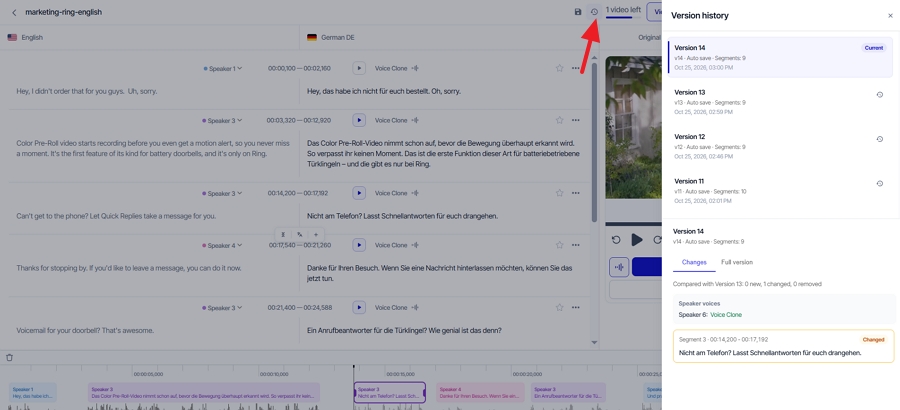Star the 'Hey, das habe ich' segment
Viewport: 900px width, 410px height.
tap(559, 68)
